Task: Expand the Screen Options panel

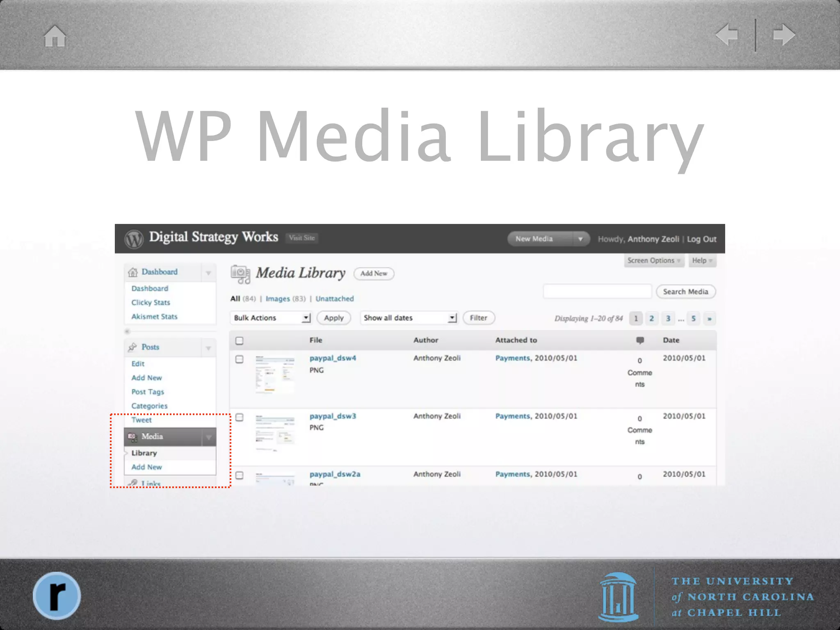Action: coord(654,260)
